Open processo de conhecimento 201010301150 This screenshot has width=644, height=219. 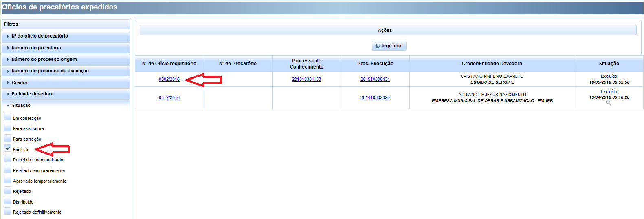(x=306, y=79)
